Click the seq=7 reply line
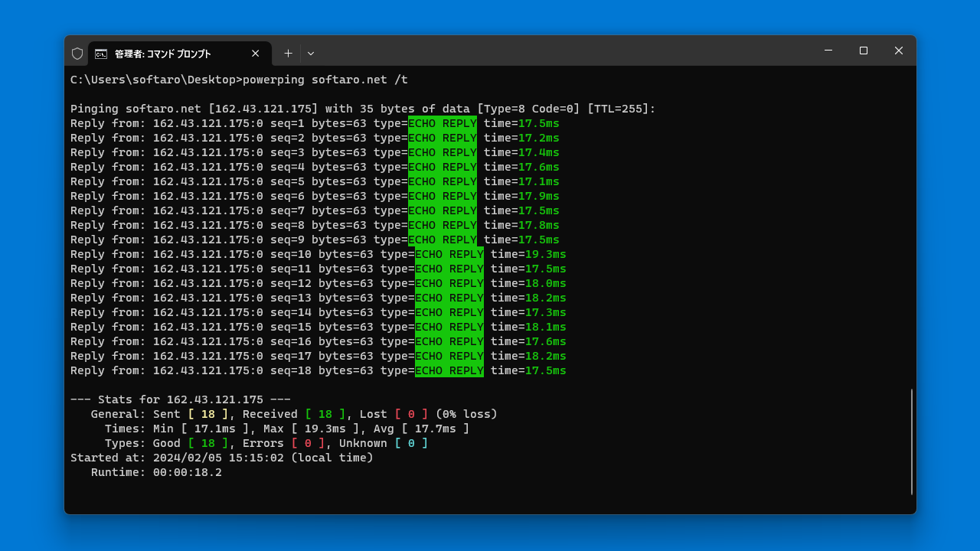 pos(315,210)
